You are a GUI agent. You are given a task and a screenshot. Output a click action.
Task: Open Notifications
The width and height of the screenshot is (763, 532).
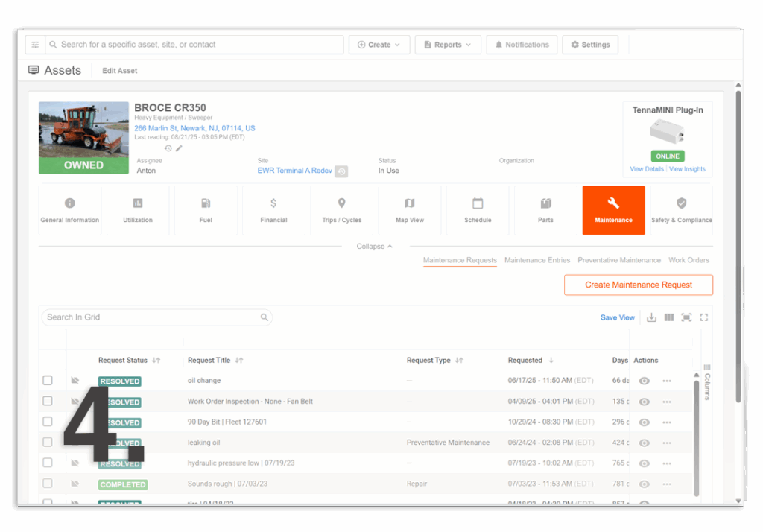click(522, 45)
